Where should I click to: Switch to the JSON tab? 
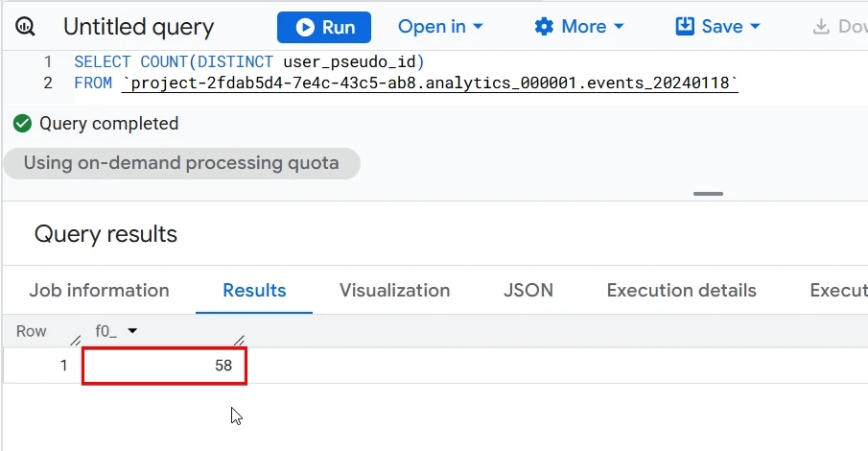click(528, 291)
